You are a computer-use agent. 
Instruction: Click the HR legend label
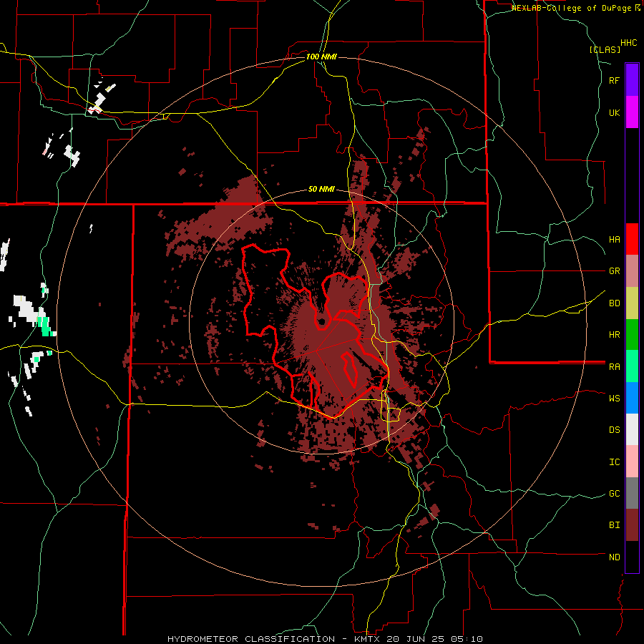tap(614, 335)
